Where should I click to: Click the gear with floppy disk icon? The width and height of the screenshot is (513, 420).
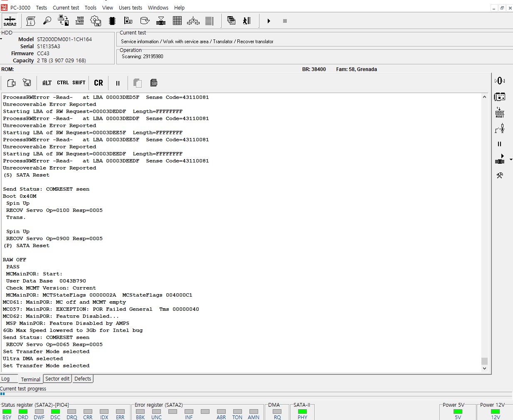tap(96, 21)
